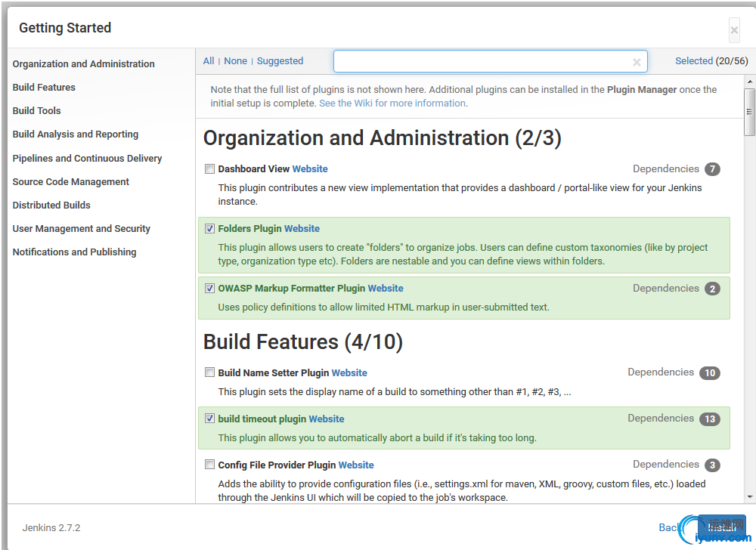Click the scrollbar up arrow

tap(750, 82)
